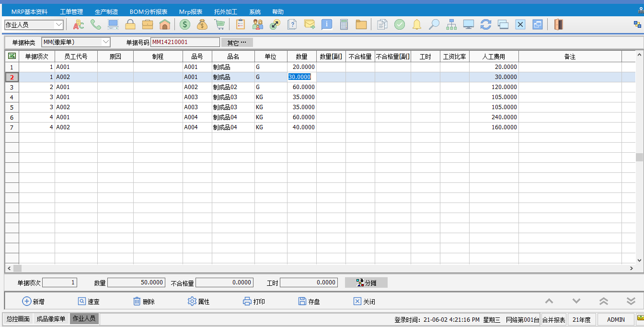The height and width of the screenshot is (327, 644).
Task: Click the green dollar coin icon
Action: pyautogui.click(x=185, y=24)
